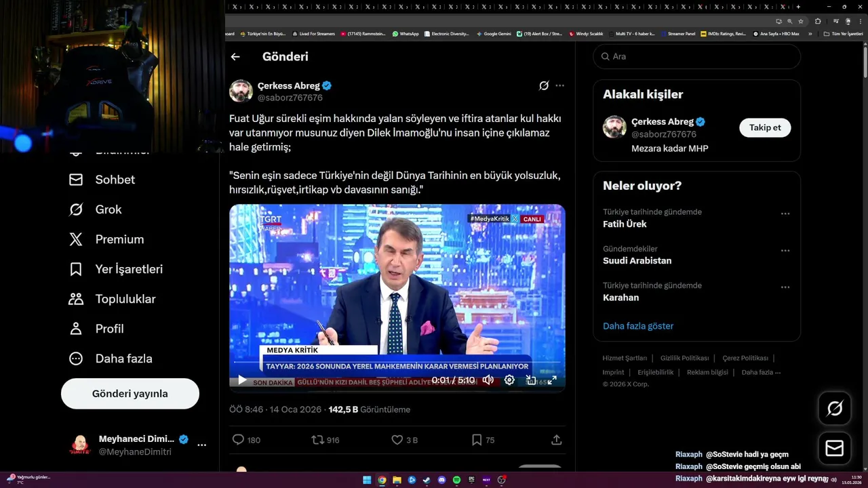Open the floating Grok button
Image resolution: width=868 pixels, height=488 pixels.
click(x=835, y=408)
